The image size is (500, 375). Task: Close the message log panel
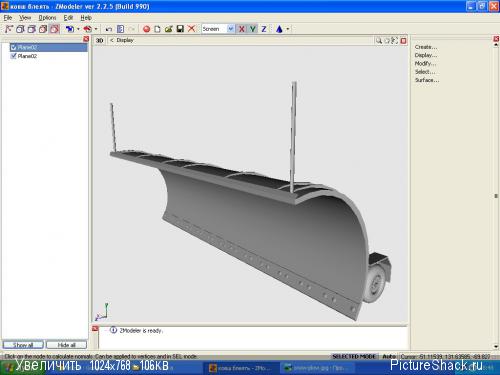95,329
